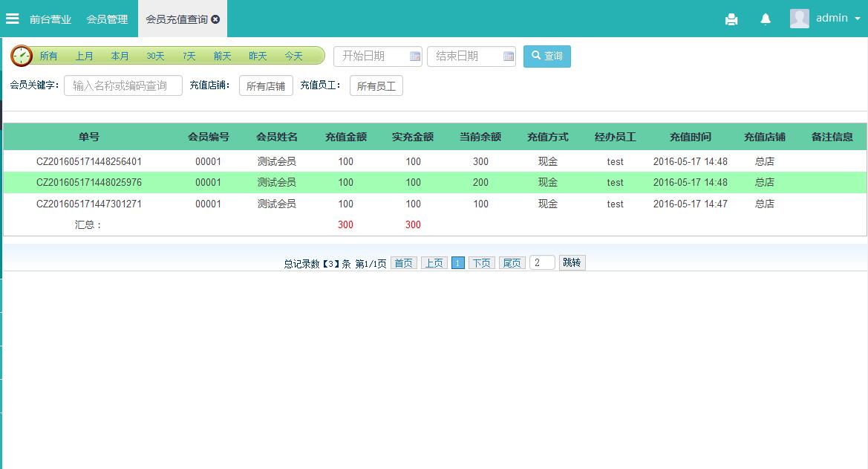Open the start date calendar icon

tap(415, 56)
